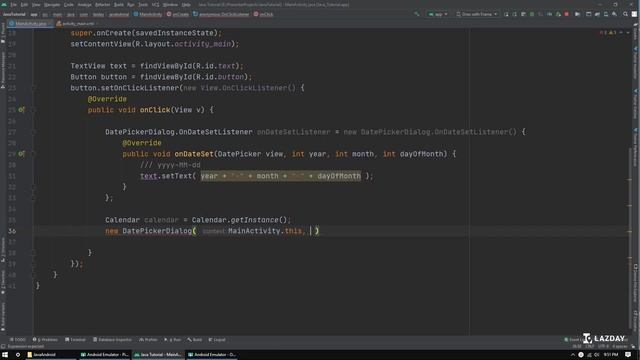The image size is (640, 360).
Task: Click the Run app icon in toolbar
Action: pyautogui.click(x=506, y=14)
